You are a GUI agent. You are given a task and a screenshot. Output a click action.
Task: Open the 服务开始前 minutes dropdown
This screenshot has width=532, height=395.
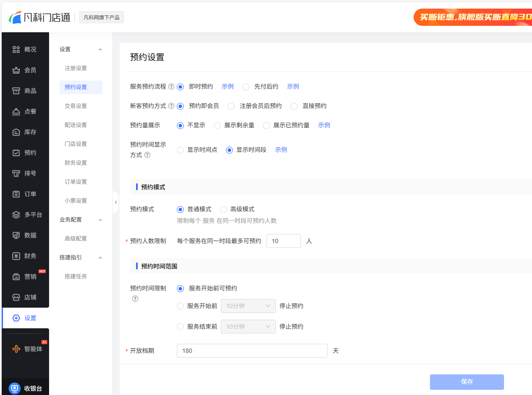248,306
